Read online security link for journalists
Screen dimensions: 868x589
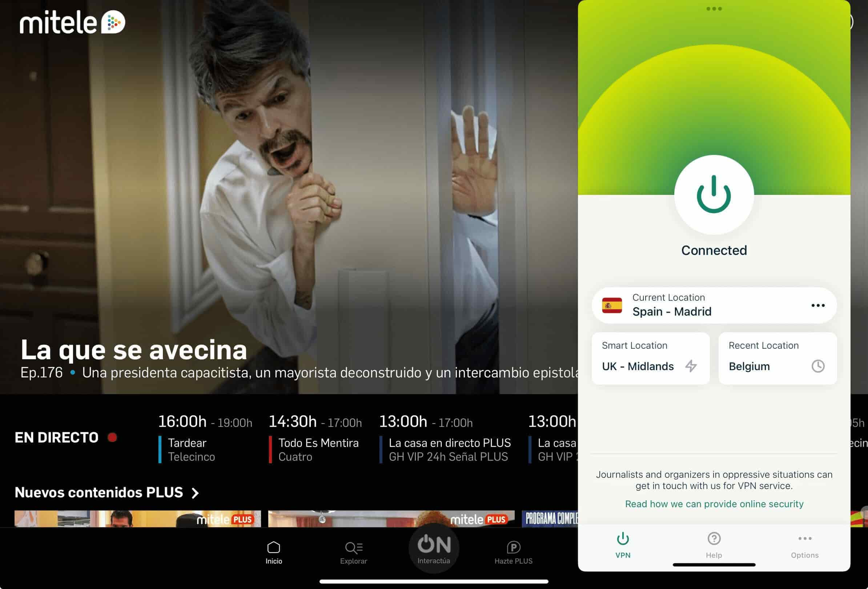[714, 504]
